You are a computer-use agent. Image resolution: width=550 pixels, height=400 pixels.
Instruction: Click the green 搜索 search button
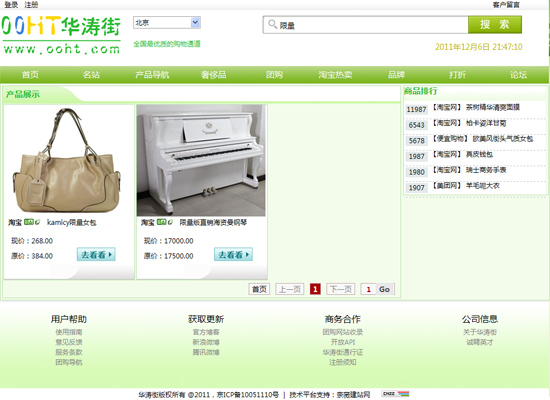click(495, 25)
